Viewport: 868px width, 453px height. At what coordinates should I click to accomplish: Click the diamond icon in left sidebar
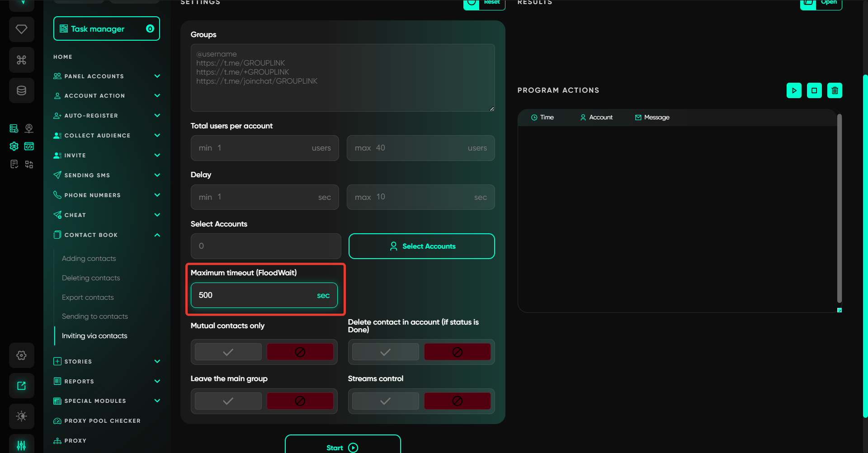[x=21, y=29]
